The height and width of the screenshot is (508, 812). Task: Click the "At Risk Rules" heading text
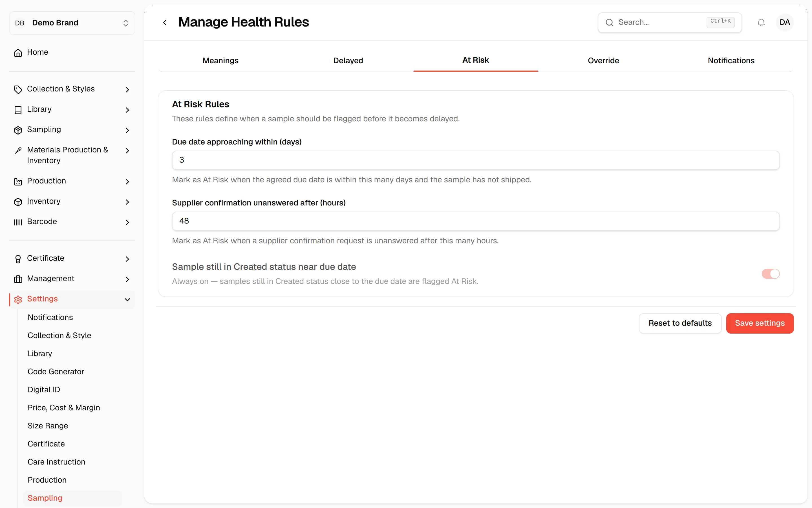(200, 104)
